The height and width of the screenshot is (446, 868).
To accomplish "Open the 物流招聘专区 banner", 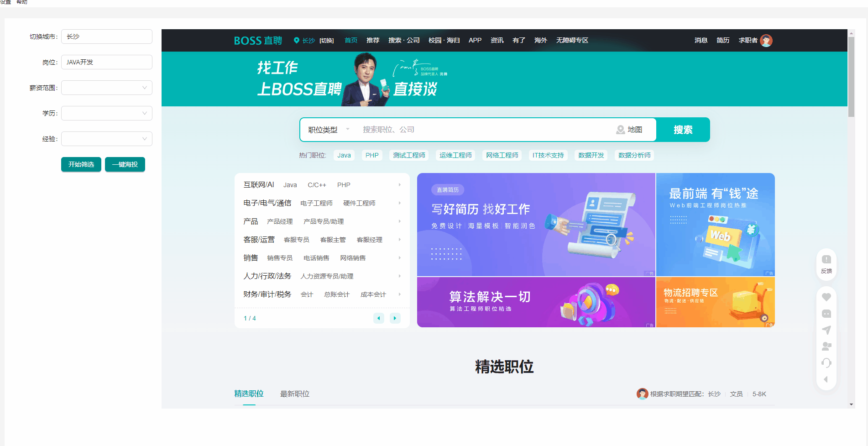I will [x=716, y=302].
